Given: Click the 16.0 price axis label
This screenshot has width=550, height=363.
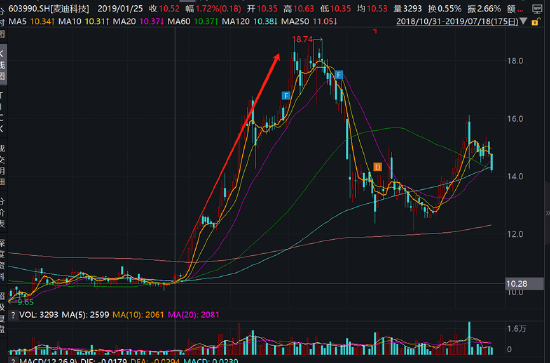Looking at the screenshot, I should point(515,119).
